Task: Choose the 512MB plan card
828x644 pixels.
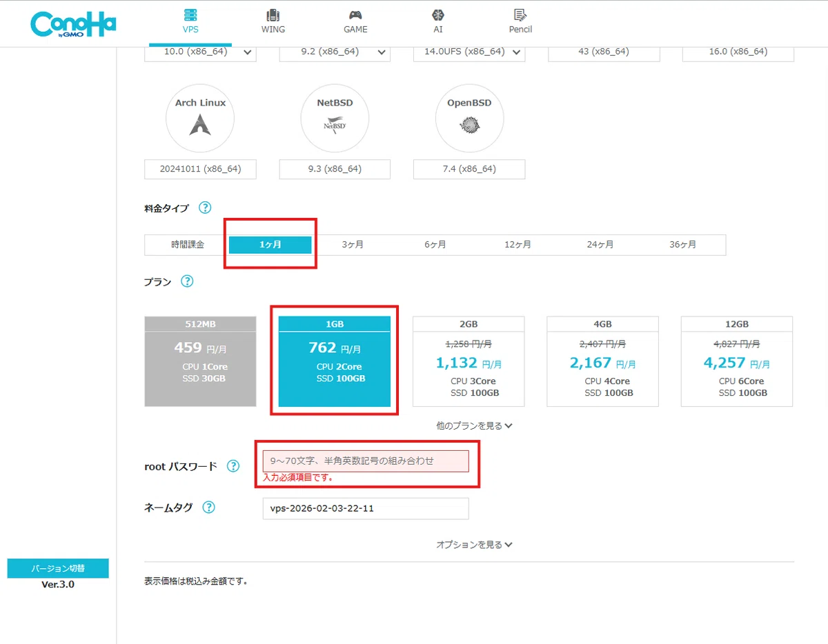Action: pos(200,361)
